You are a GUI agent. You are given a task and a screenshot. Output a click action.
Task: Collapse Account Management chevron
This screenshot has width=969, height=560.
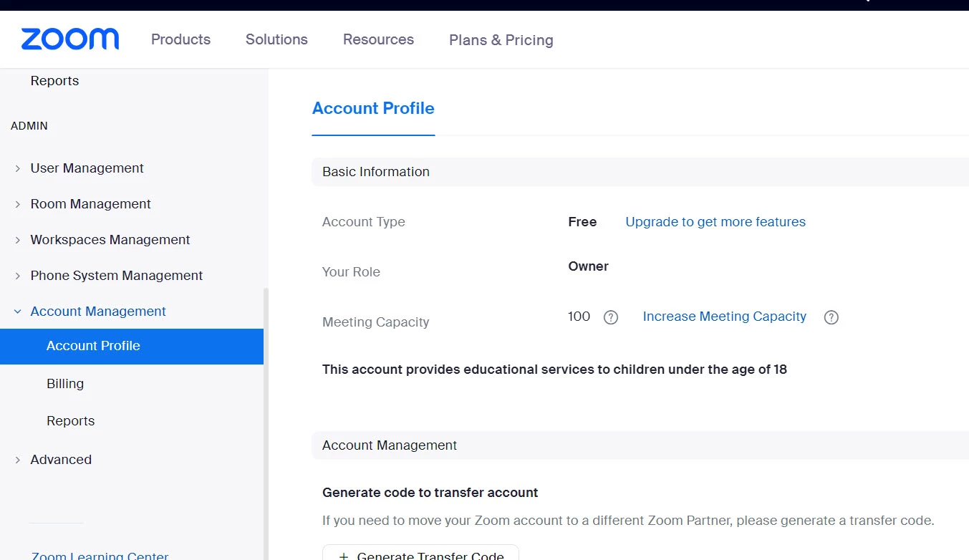click(18, 312)
